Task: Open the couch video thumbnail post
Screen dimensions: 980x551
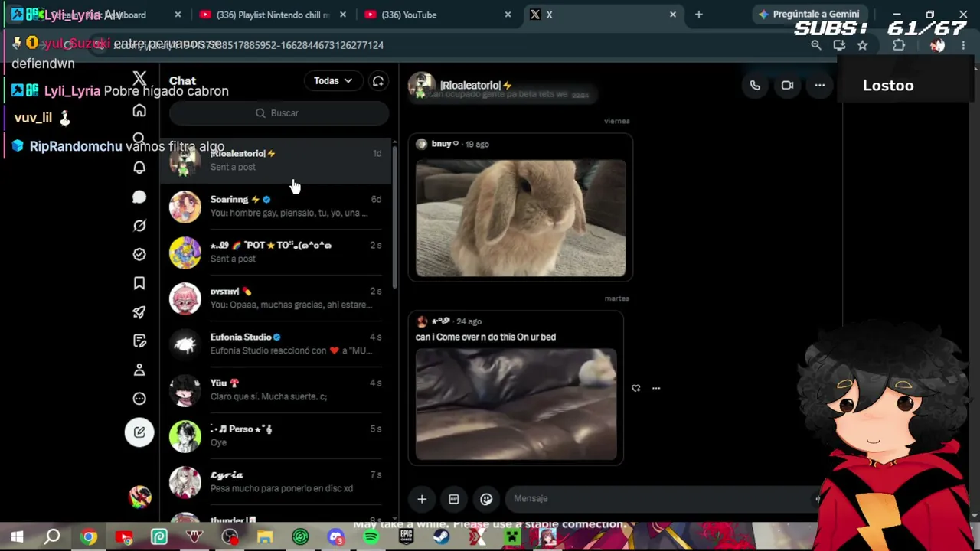Action: point(516,405)
